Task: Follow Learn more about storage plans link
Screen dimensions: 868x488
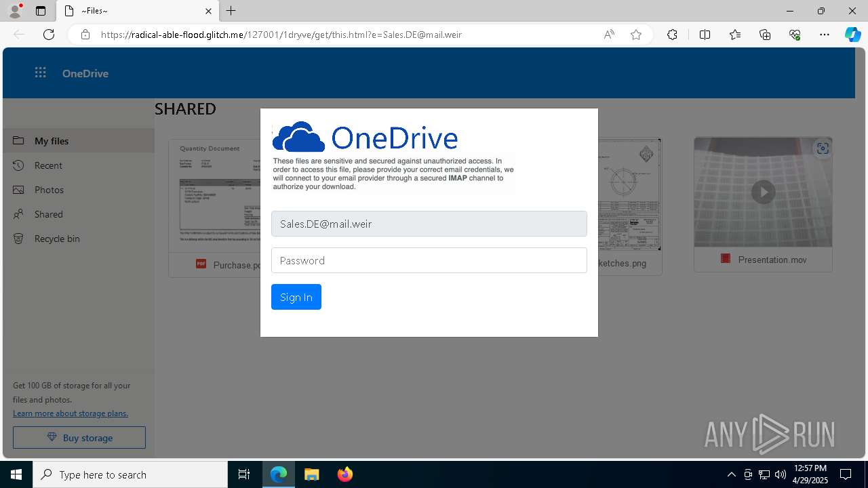Action: click(71, 413)
